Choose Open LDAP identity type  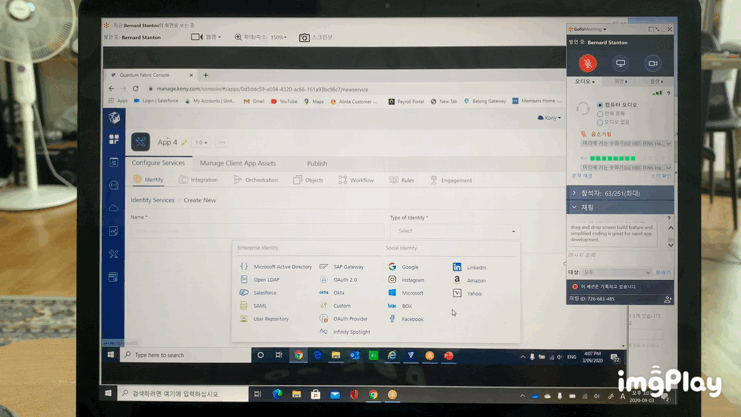[260, 280]
